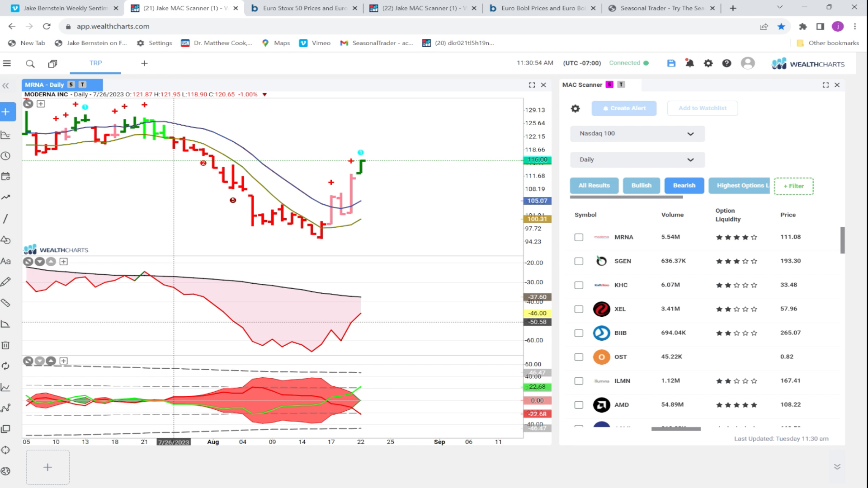
Task: Open Chrome tab list chevron
Action: (779, 8)
